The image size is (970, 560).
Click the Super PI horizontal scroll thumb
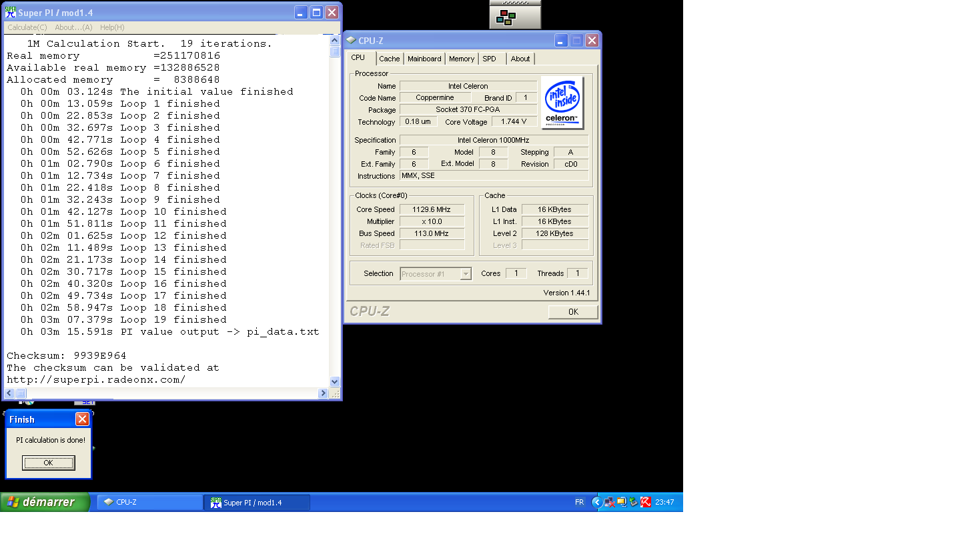(x=21, y=393)
